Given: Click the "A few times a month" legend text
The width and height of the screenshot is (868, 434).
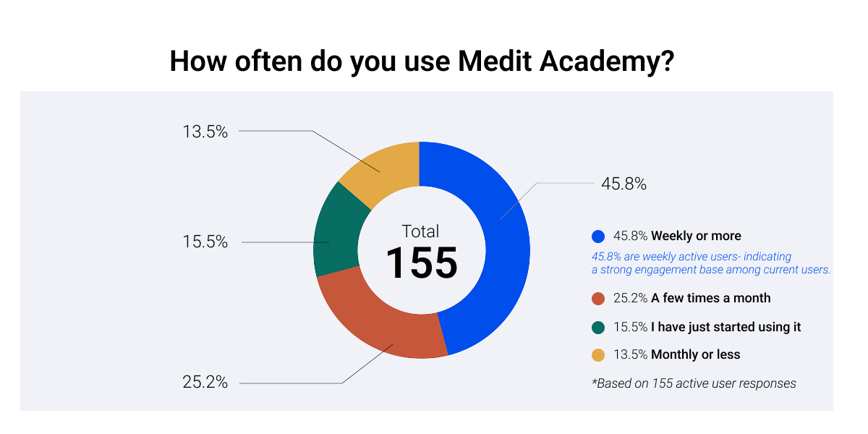Looking at the screenshot, I should pyautogui.click(x=710, y=298).
